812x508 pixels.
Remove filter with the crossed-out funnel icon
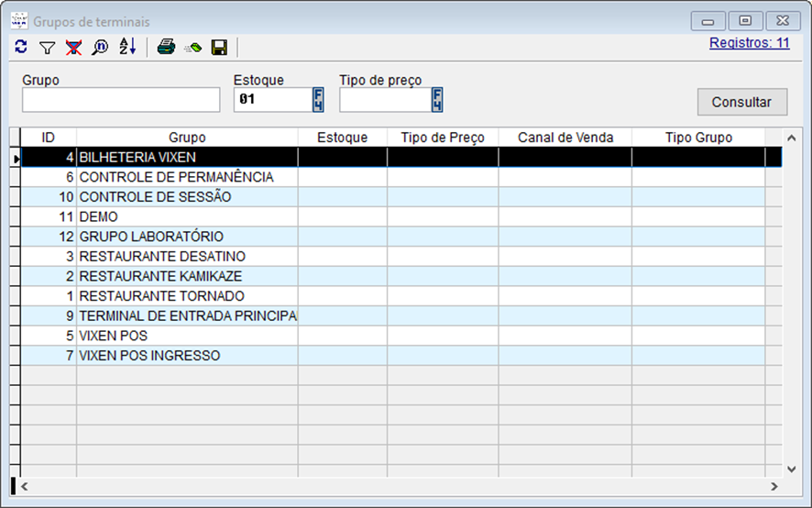(73, 47)
